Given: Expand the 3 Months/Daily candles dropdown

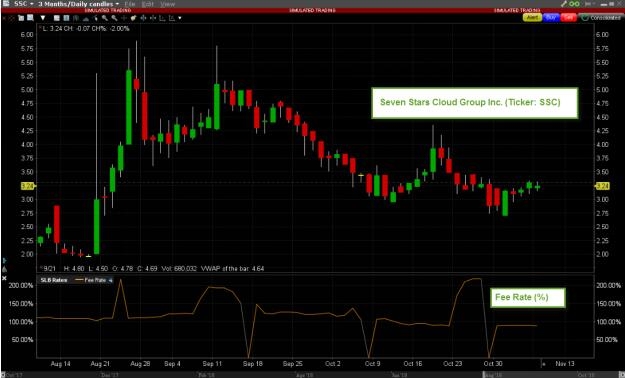Looking at the screenshot, I should (79, 4).
